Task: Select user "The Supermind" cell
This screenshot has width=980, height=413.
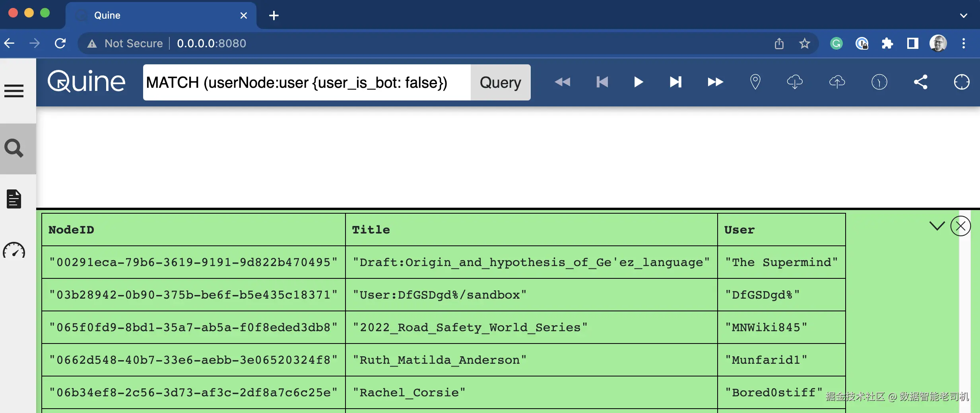Action: point(782,262)
